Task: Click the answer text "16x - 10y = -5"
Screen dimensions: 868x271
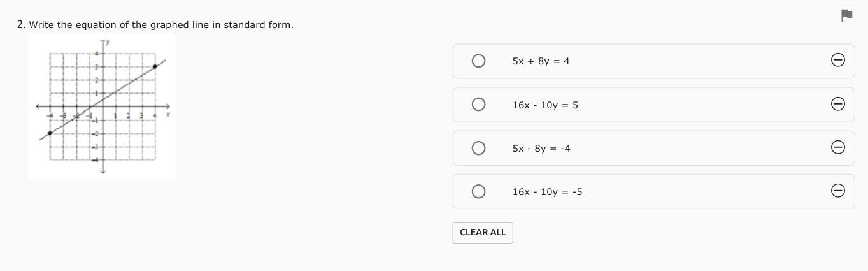Action: click(x=547, y=192)
